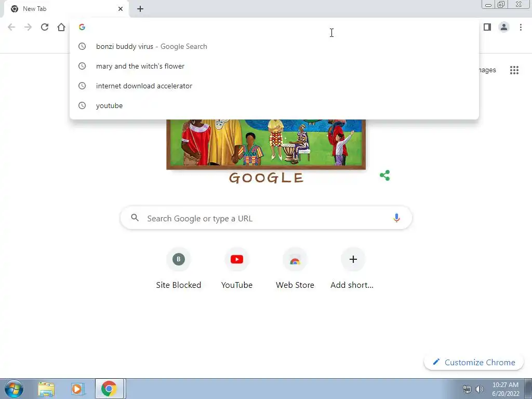Click Chrome taskbar button

click(109, 389)
